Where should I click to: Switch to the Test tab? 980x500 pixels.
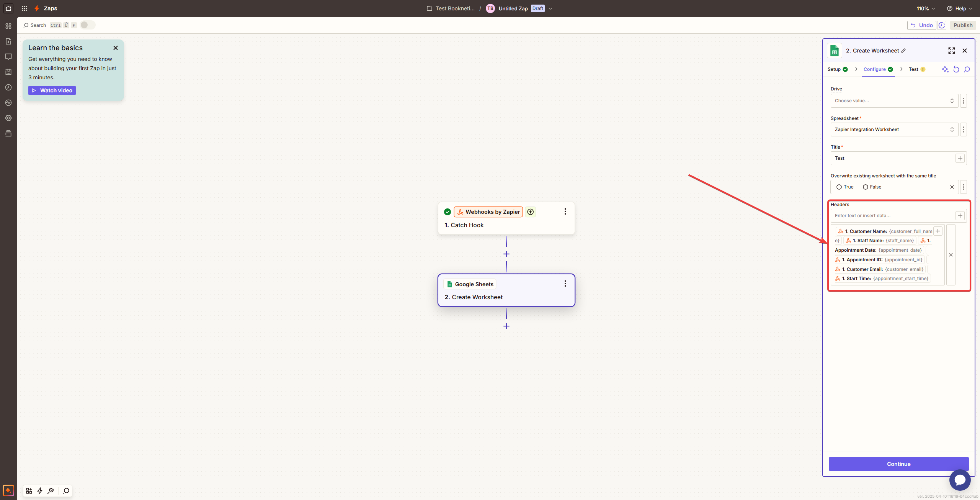[x=917, y=69]
